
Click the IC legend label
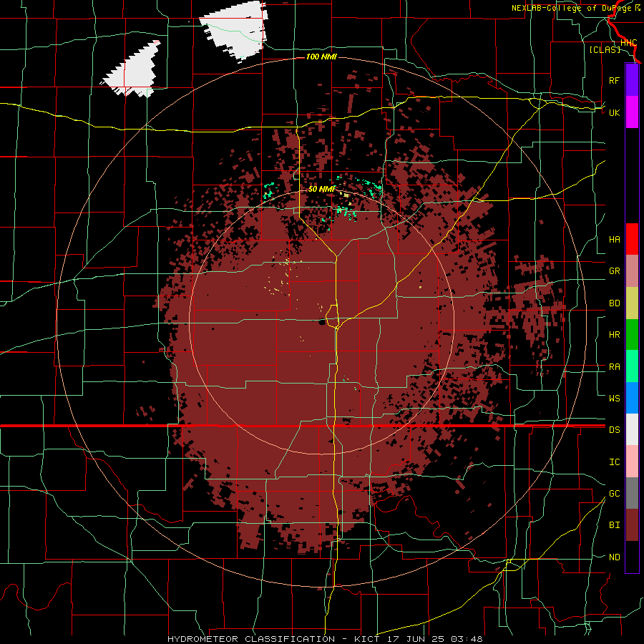[614, 462]
